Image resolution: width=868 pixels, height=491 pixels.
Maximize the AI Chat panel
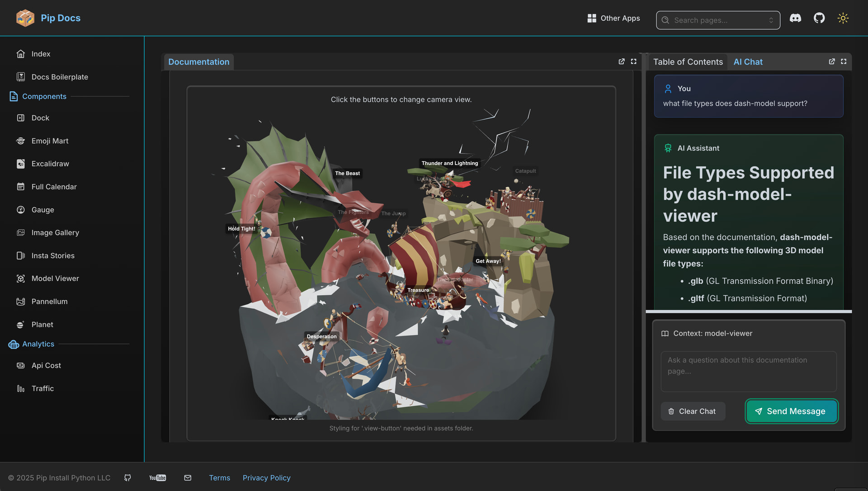pos(844,61)
